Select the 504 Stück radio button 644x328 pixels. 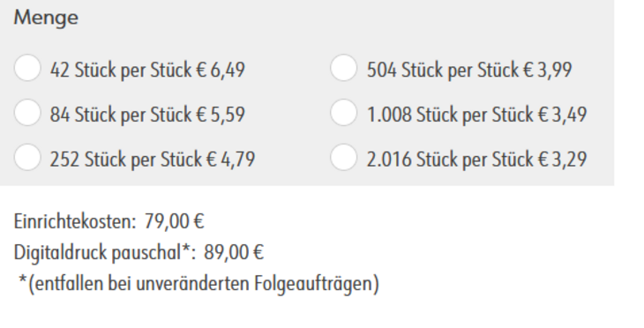tap(344, 68)
